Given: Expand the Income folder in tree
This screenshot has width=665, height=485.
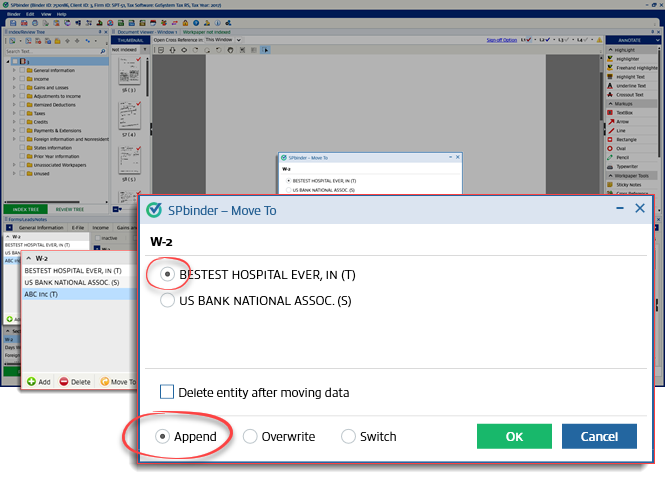Looking at the screenshot, I should tap(14, 81).
